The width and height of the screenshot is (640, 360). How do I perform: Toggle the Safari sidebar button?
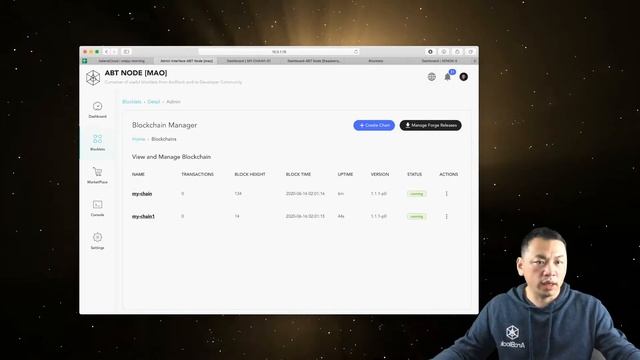[126, 52]
